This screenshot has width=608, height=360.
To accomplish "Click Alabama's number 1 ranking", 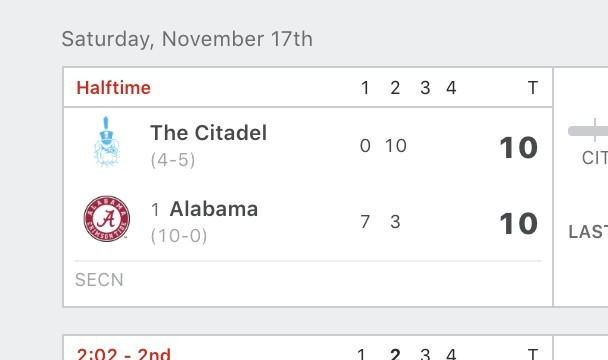I will click(x=155, y=210).
